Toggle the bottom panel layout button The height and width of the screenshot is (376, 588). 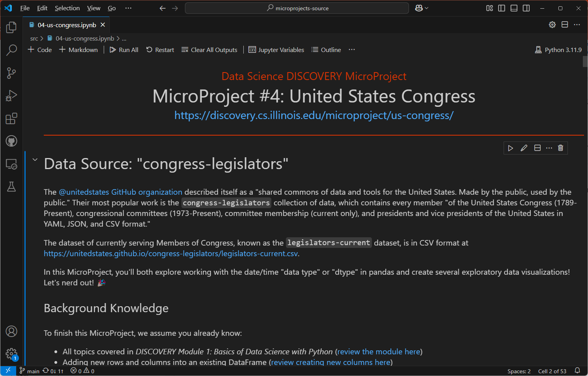(514, 8)
